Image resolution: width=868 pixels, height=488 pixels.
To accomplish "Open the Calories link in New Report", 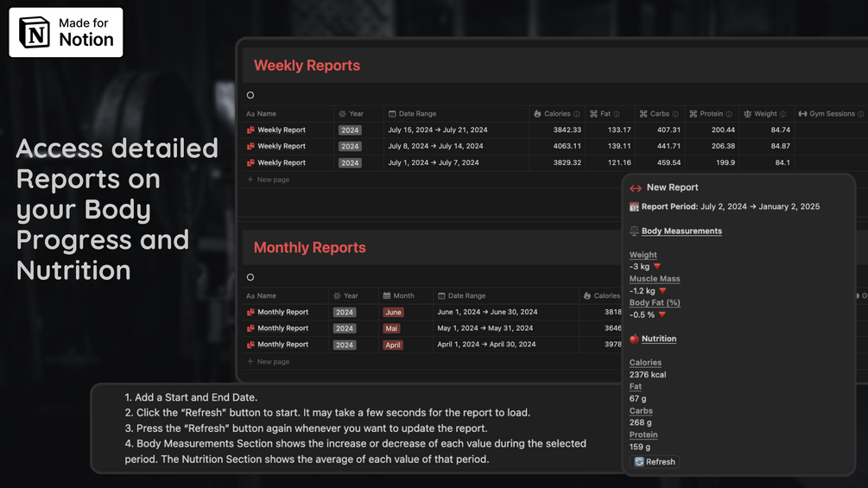I will (x=645, y=363).
